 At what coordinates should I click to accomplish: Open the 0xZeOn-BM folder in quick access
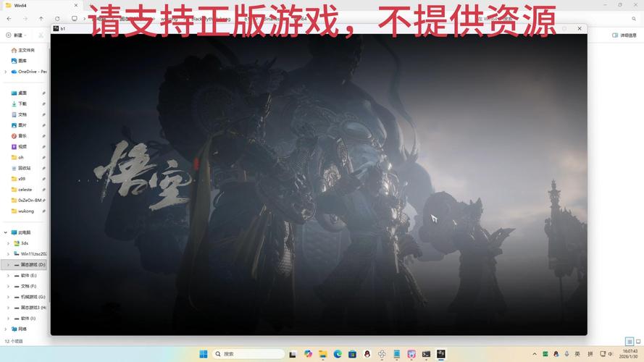26,201
